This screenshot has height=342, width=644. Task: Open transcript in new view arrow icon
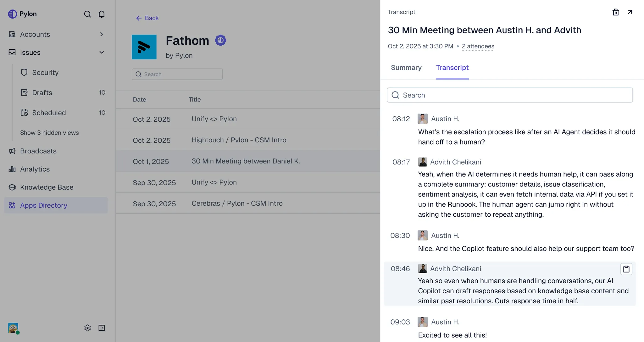coord(630,12)
